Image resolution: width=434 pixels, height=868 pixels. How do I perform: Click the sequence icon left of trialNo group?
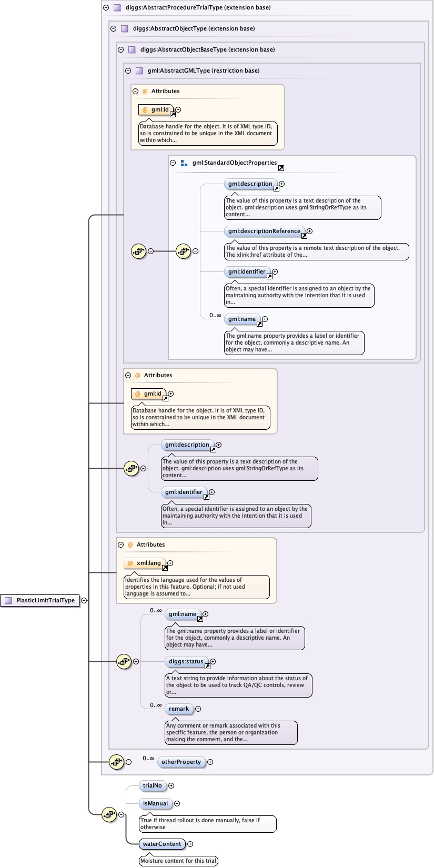pyautogui.click(x=109, y=814)
